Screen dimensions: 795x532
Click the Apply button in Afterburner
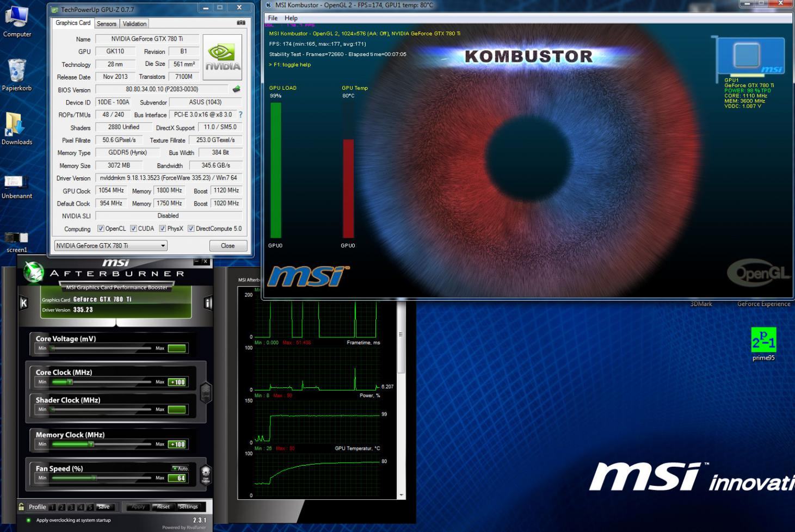(x=138, y=506)
